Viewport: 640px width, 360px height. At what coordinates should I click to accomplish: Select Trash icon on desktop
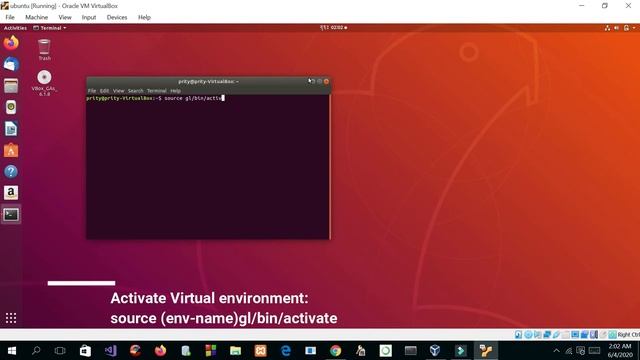(x=44, y=50)
